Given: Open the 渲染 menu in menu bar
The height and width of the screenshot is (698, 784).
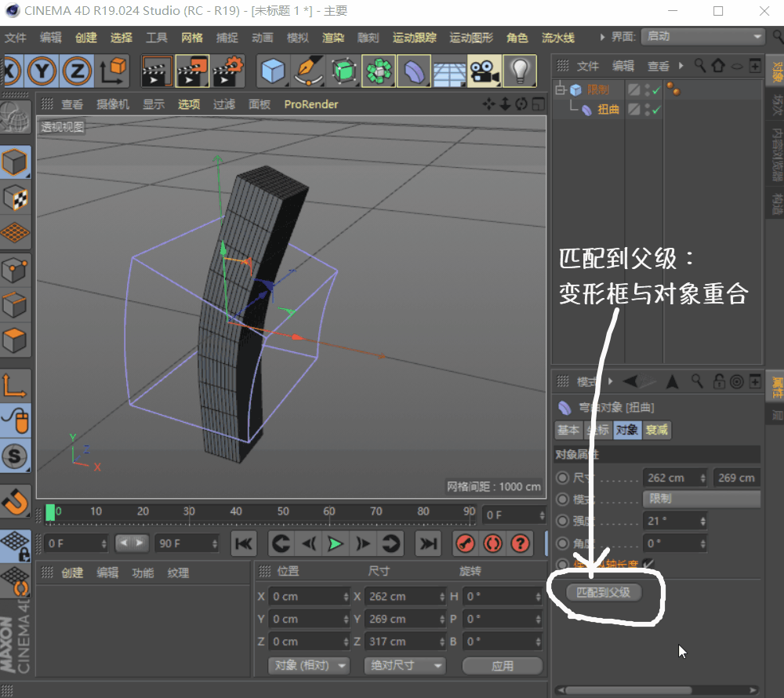Looking at the screenshot, I should 333,38.
